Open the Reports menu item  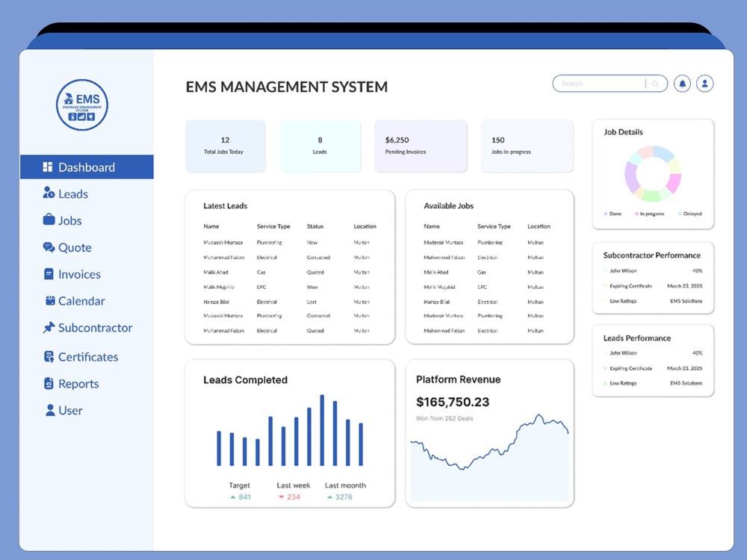tap(78, 384)
